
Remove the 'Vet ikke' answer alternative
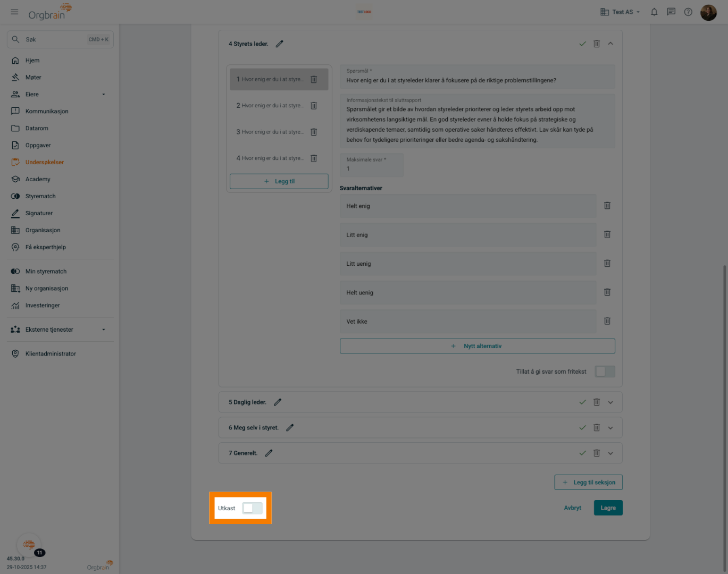pyautogui.click(x=607, y=321)
